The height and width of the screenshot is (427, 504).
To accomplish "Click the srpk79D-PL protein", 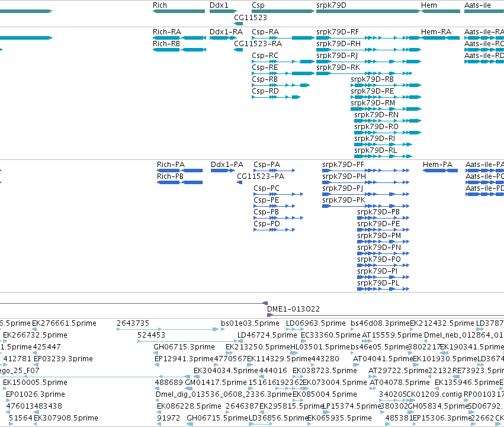I will 378,284.
